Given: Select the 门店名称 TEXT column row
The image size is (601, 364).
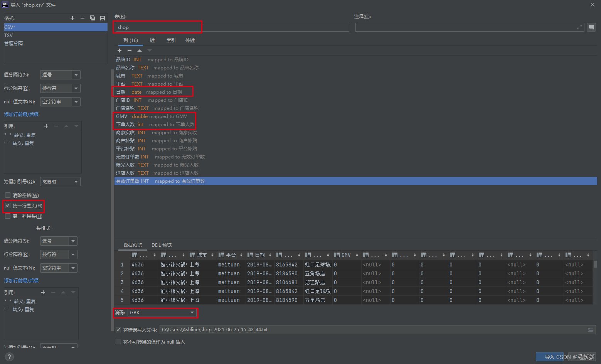Looking at the screenshot, I should click(x=356, y=108).
